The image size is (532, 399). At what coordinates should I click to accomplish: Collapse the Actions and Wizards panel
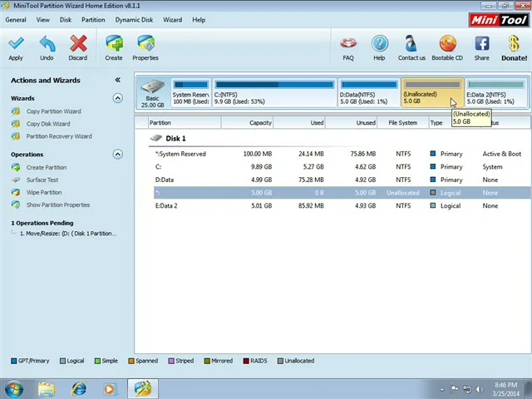point(117,81)
